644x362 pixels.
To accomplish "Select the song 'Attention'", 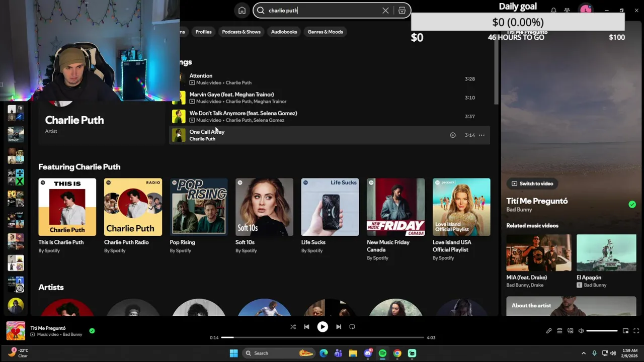I will click(x=330, y=79).
